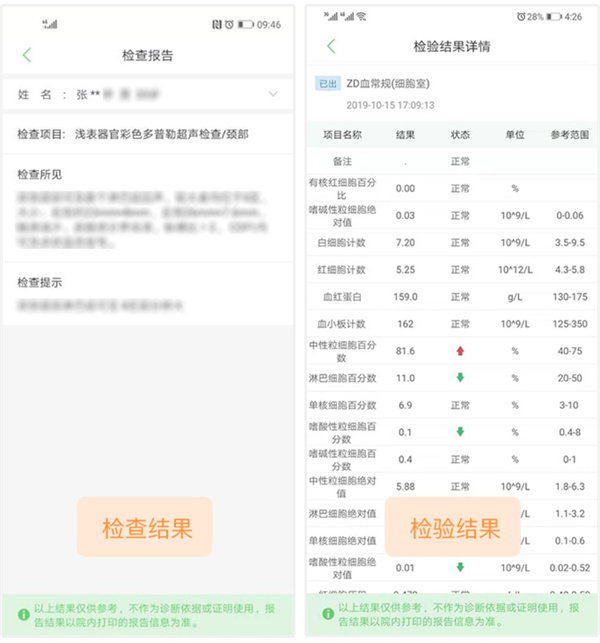This screenshot has width=600, height=643.
Task: Tap the alarm icon in left phone status bar
Action: (x=229, y=25)
